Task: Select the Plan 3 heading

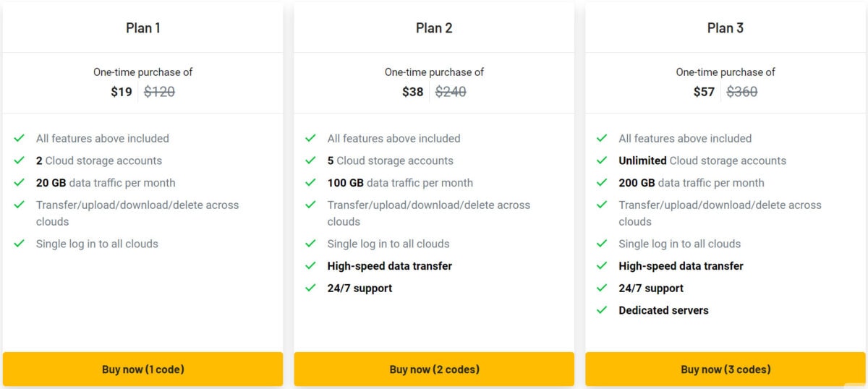Action: click(726, 28)
